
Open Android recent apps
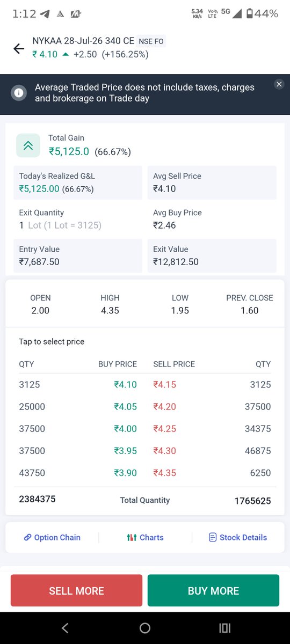(225, 628)
